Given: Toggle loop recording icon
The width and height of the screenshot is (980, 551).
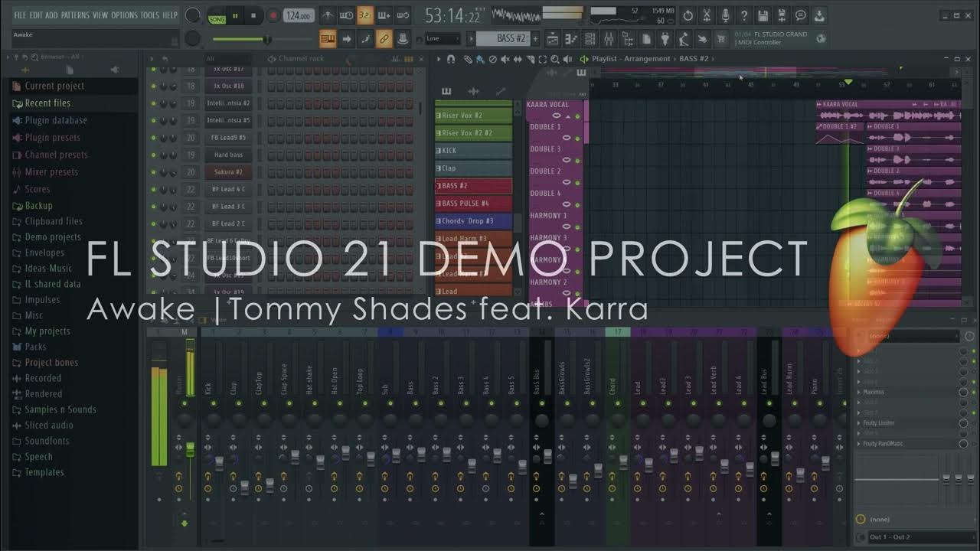Looking at the screenshot, I should point(403,15).
